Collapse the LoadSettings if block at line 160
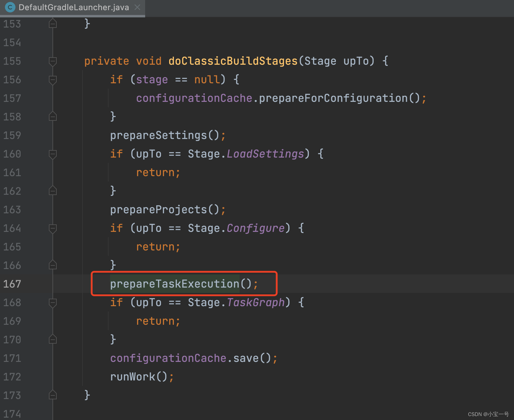This screenshot has height=420, width=514. pos(53,154)
